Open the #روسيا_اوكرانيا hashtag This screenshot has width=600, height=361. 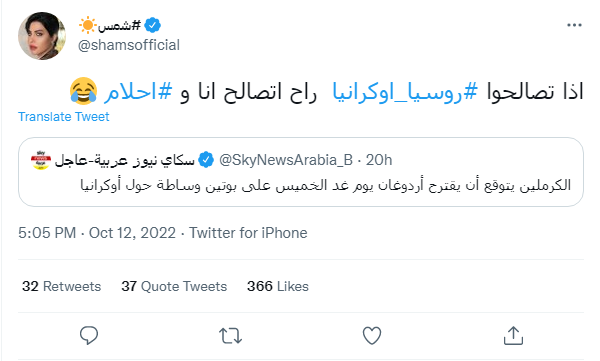(405, 92)
